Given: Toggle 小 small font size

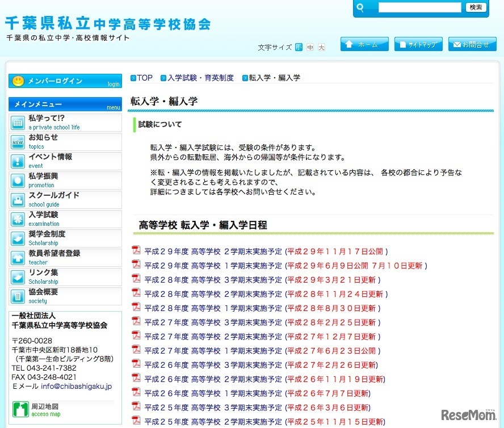Looking at the screenshot, I should coord(299,48).
